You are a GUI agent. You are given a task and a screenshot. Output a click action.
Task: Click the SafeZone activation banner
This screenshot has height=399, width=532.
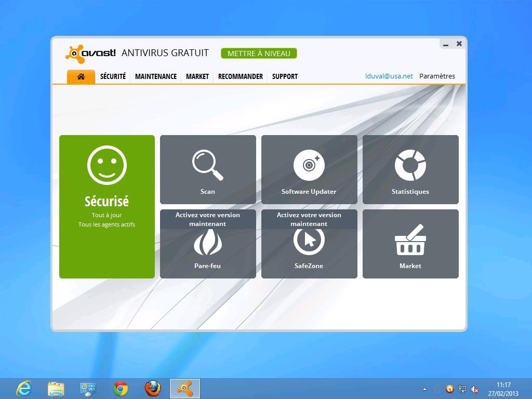pyautogui.click(x=309, y=219)
